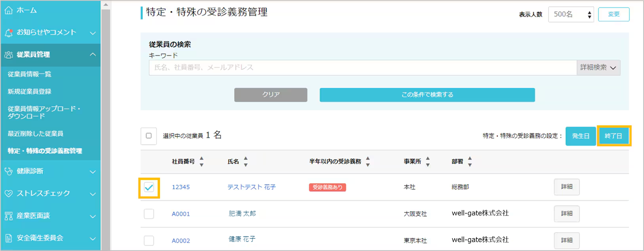This screenshot has width=644, height=251.
Task: Open 新規従業員登録 in sidebar
Action: [x=30, y=92]
